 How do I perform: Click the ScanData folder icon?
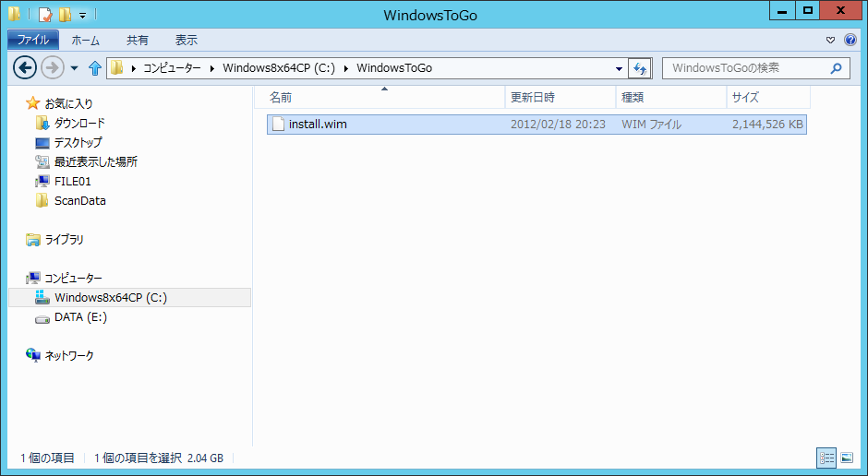click(42, 200)
